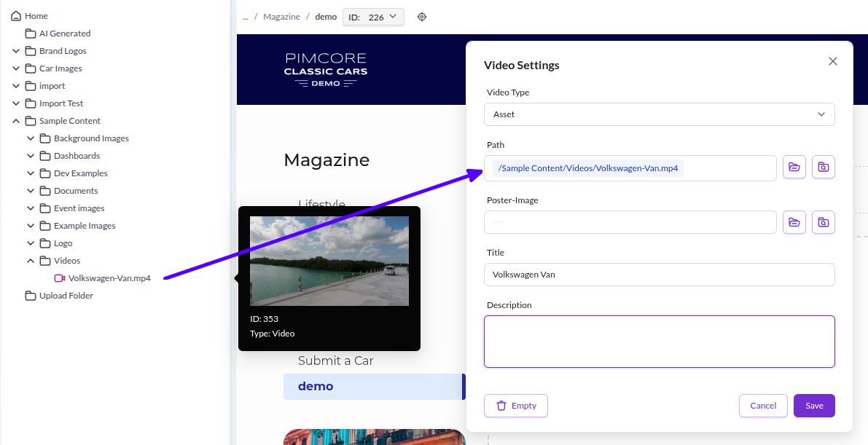
Task: Click the ellipsis breadcrumb
Action: pos(245,17)
